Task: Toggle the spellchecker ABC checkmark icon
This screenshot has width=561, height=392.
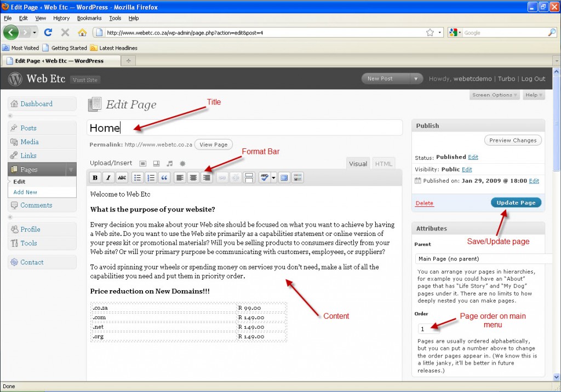Action: point(265,177)
